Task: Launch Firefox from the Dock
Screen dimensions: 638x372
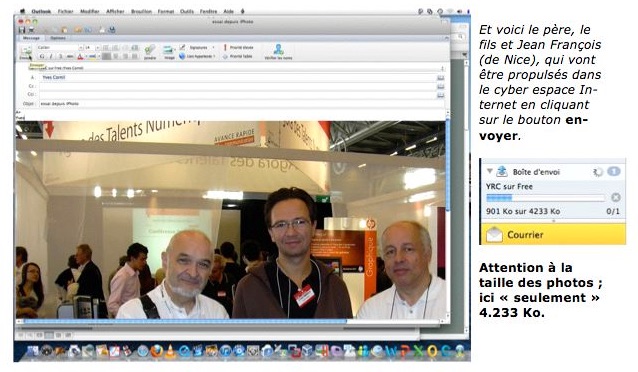Action: point(157,351)
